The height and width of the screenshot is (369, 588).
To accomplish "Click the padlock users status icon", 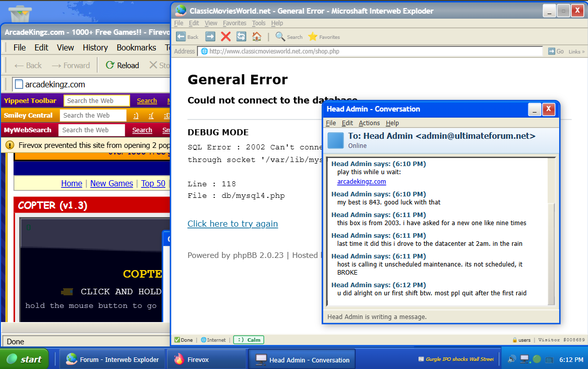I will [515, 340].
